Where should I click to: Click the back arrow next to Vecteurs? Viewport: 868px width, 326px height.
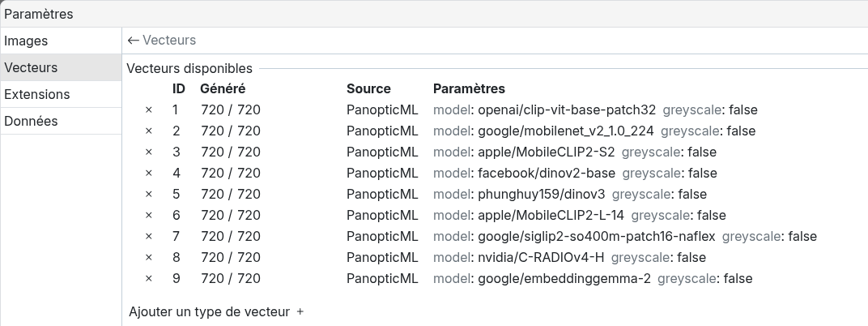[x=133, y=41]
